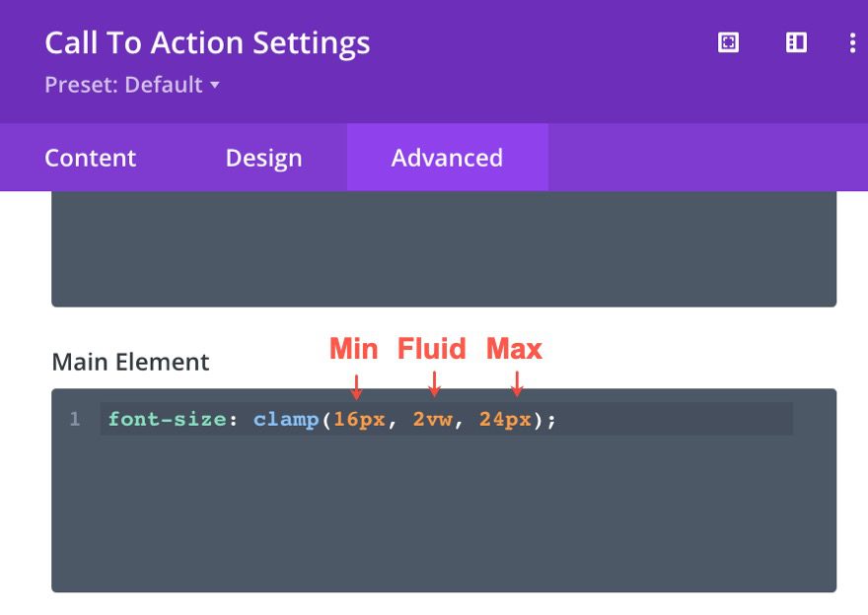Switch to the Design tab
This screenshot has height=615, width=868.
click(263, 158)
